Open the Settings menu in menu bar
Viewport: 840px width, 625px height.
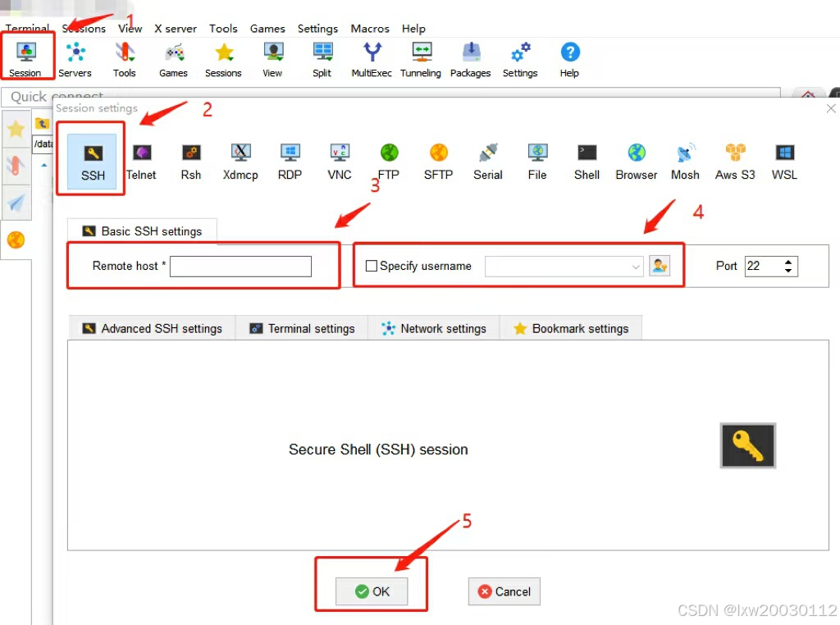point(317,29)
